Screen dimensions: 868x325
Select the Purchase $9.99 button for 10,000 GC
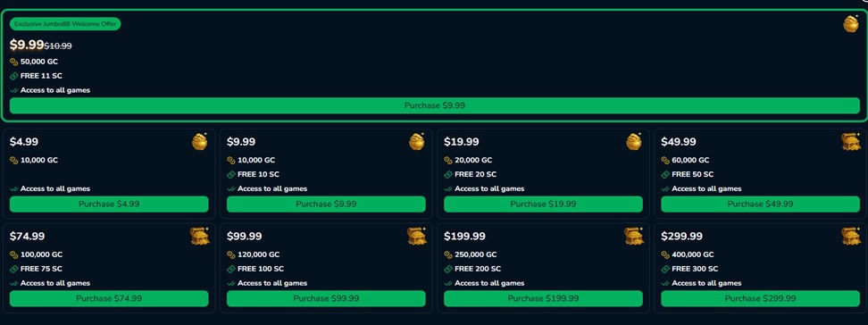[x=326, y=204]
